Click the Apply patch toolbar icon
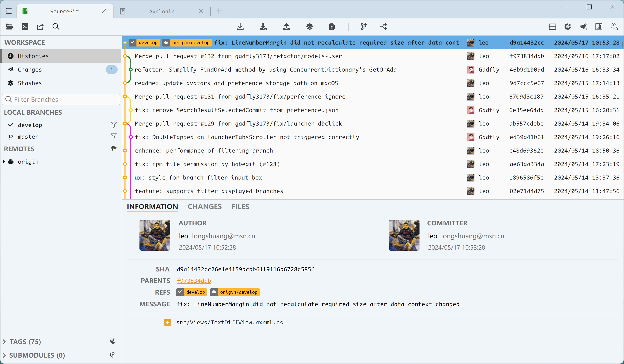Image resolution: width=624 pixels, height=364 pixels. click(x=332, y=27)
